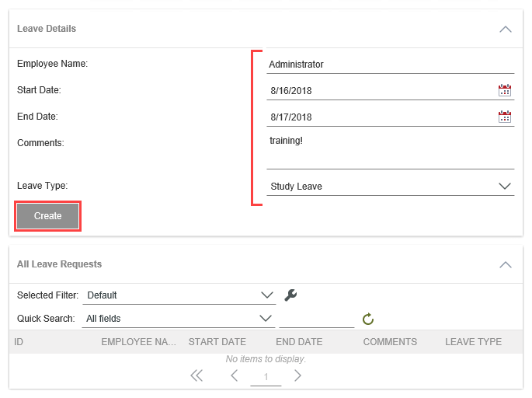Click the page number field
Image resolution: width=532 pixels, height=398 pixels.
(266, 376)
